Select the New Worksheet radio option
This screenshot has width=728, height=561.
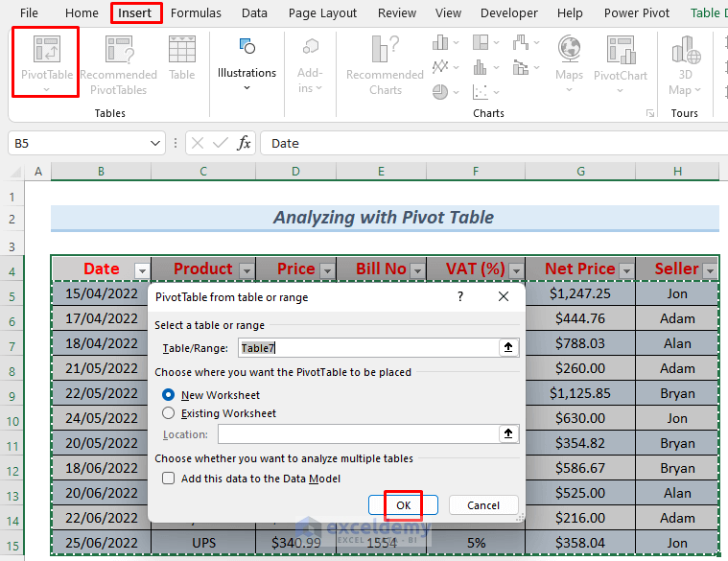pos(169,394)
